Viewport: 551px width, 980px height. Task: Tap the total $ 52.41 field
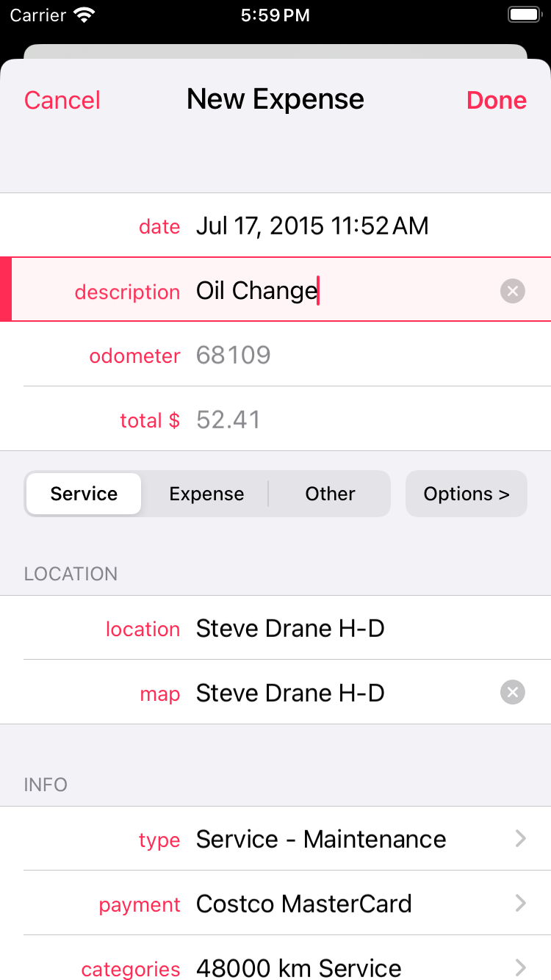[275, 419]
